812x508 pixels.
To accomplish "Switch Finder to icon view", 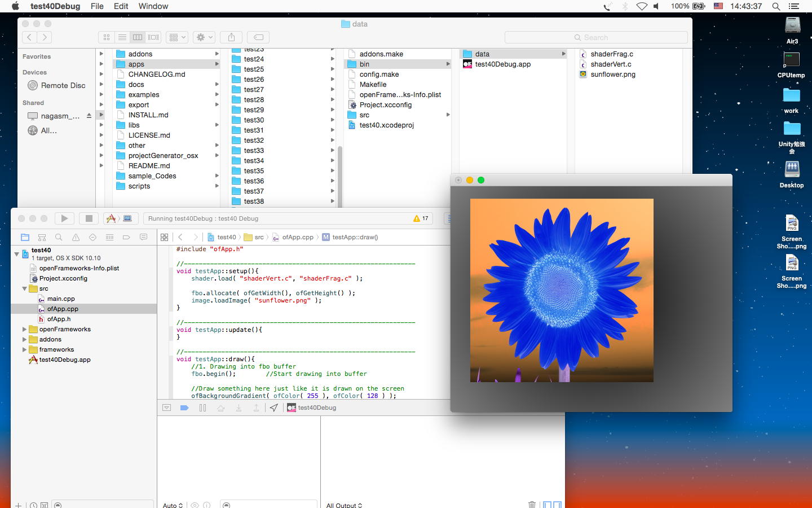I will click(x=107, y=37).
